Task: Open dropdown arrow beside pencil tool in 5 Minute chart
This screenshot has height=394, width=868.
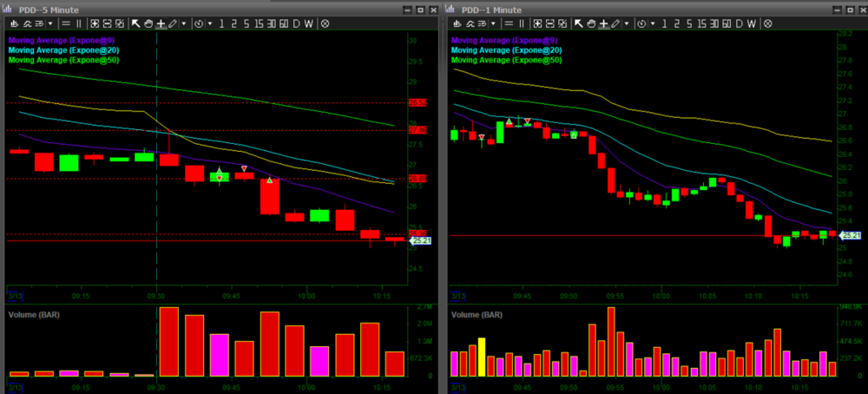Action: (x=183, y=23)
